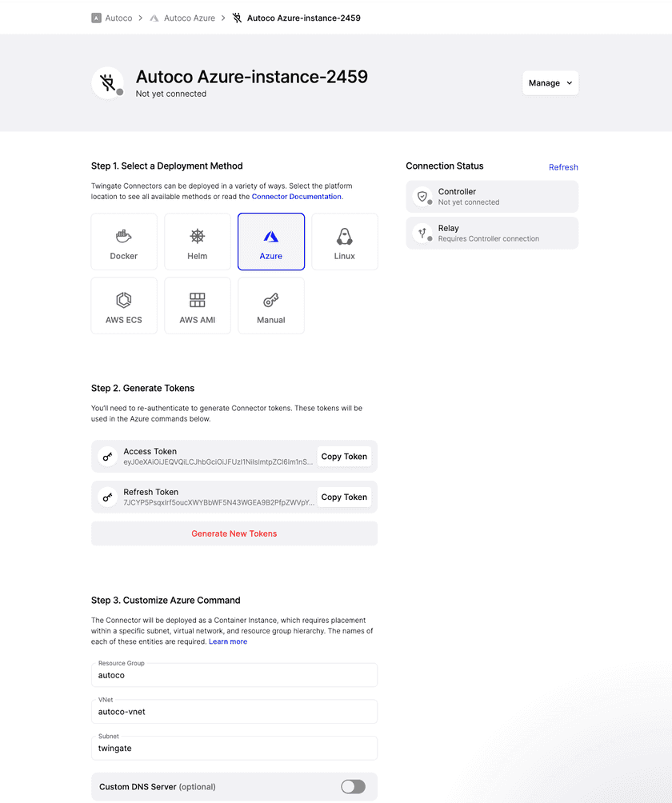This screenshot has width=672, height=803.
Task: Click the 'Connection Status' heading
Action: click(x=445, y=166)
